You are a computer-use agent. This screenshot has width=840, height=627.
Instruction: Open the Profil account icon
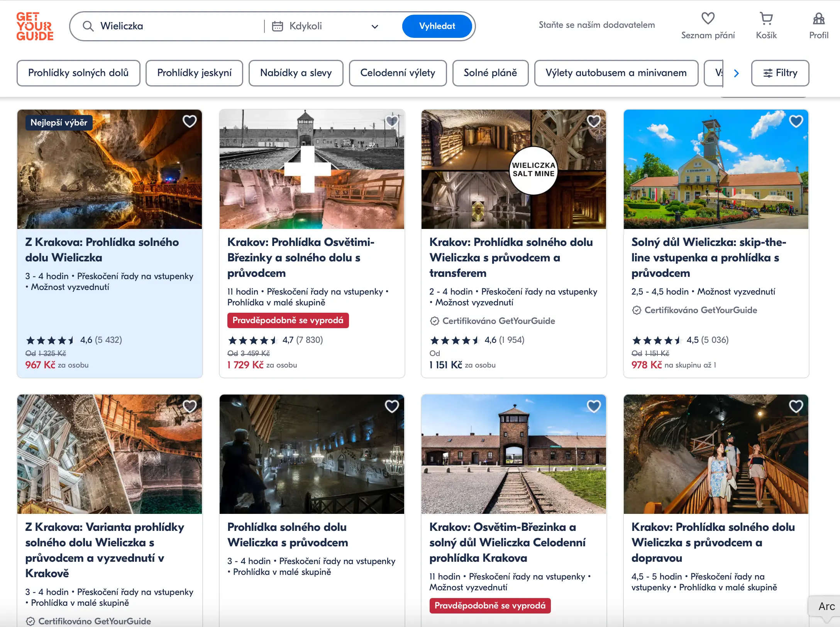point(818,19)
